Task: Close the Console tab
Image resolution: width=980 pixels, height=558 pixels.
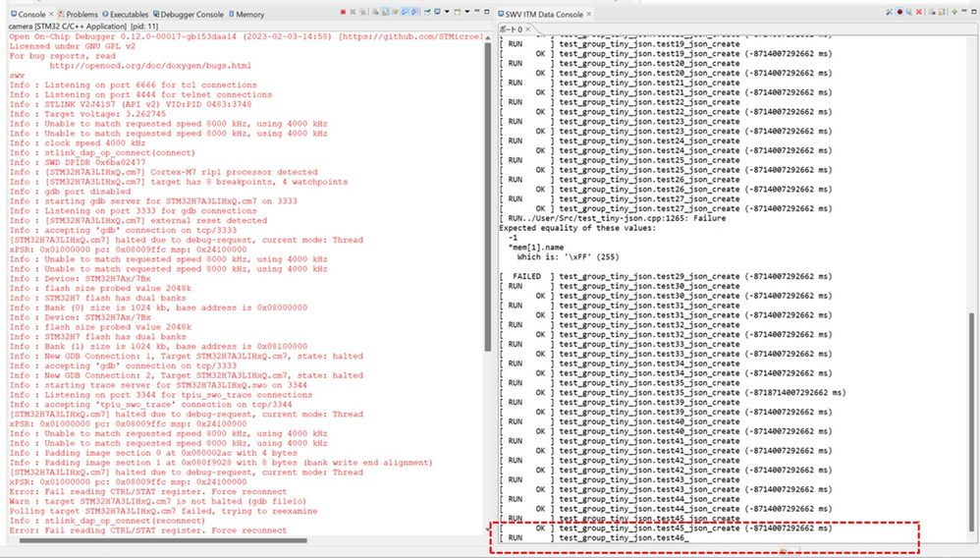Action: pyautogui.click(x=51, y=14)
